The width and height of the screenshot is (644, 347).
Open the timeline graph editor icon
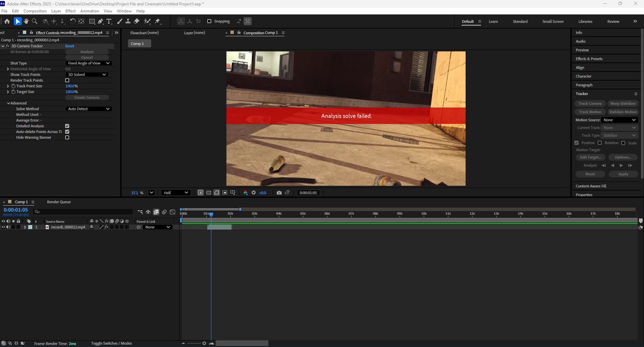[x=173, y=212]
